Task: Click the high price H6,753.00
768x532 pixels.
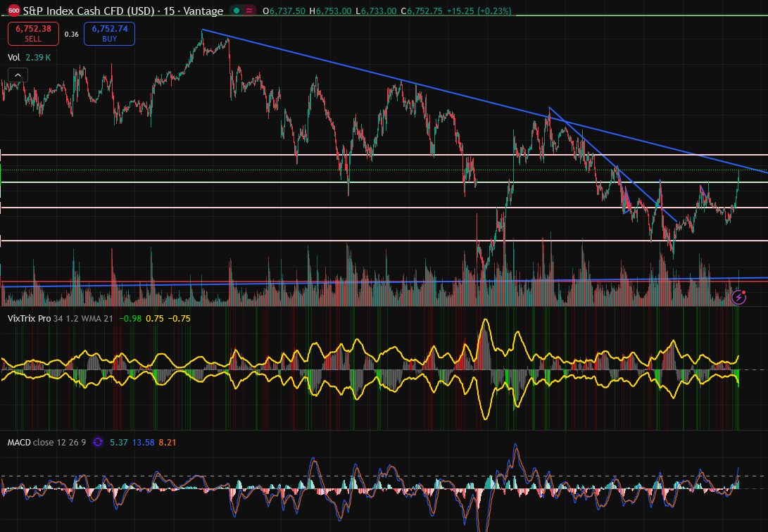Action: pyautogui.click(x=331, y=11)
